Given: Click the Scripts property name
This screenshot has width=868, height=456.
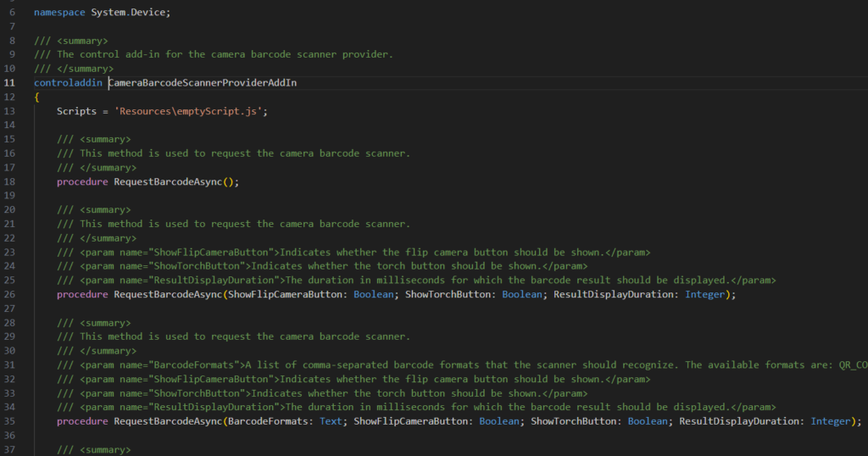Looking at the screenshot, I should pyautogui.click(x=76, y=111).
